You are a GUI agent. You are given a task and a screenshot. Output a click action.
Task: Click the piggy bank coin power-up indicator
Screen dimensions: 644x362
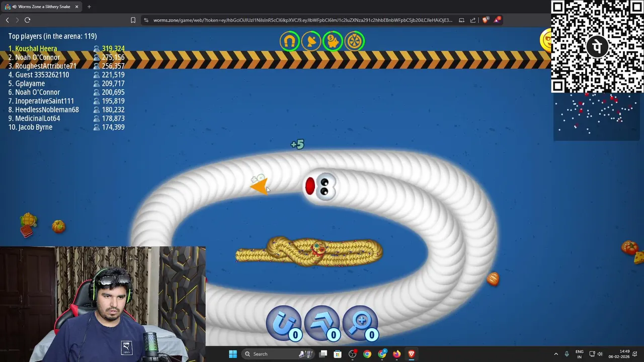pos(333,41)
